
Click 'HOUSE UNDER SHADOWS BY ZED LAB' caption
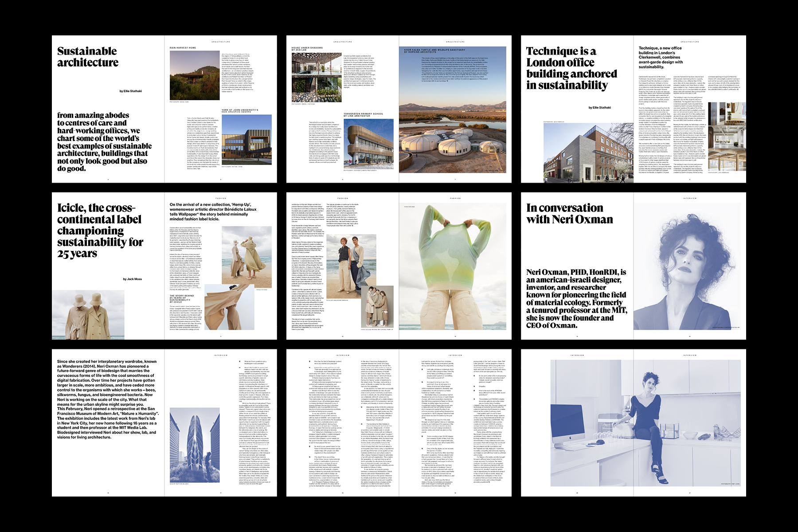[307, 49]
